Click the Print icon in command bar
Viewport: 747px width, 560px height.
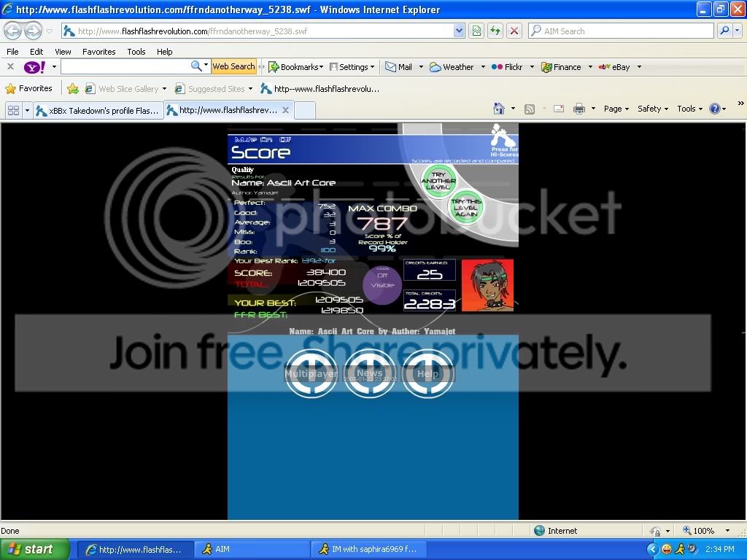[579, 109]
